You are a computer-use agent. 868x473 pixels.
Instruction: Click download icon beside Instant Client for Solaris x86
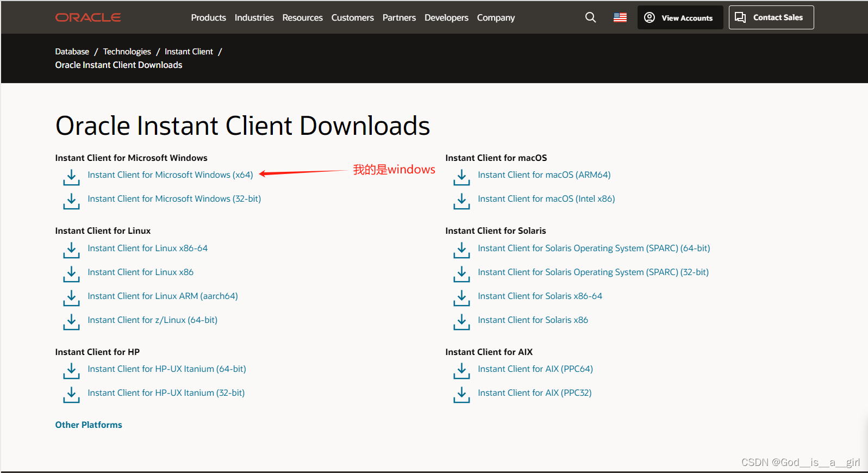click(x=461, y=322)
